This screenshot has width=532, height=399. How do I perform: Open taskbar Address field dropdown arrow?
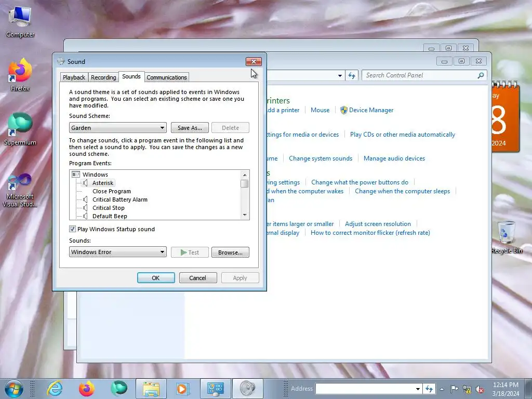tap(418, 389)
